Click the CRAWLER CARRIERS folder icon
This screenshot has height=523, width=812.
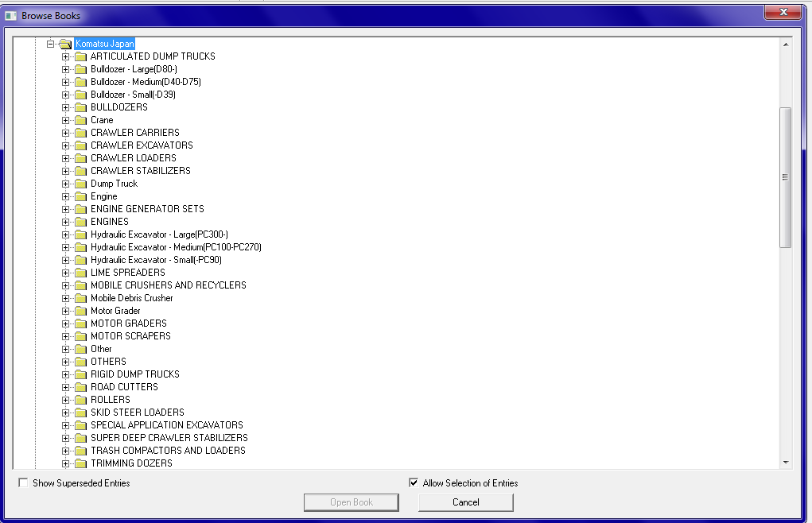tap(80, 133)
